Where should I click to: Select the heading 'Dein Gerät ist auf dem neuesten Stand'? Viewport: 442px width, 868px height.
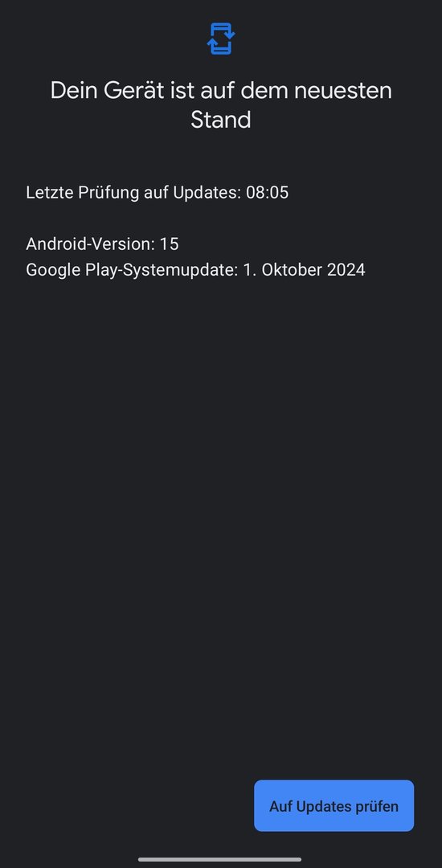click(221, 105)
